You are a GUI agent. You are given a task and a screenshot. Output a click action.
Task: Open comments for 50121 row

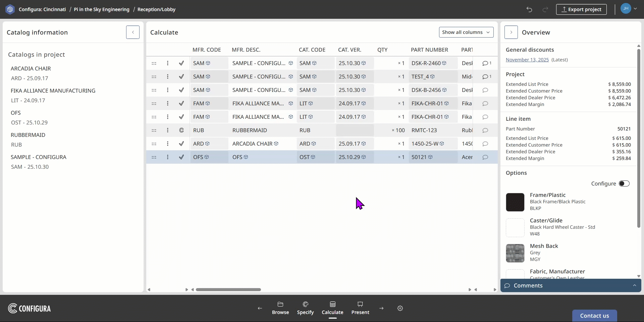[485, 157]
